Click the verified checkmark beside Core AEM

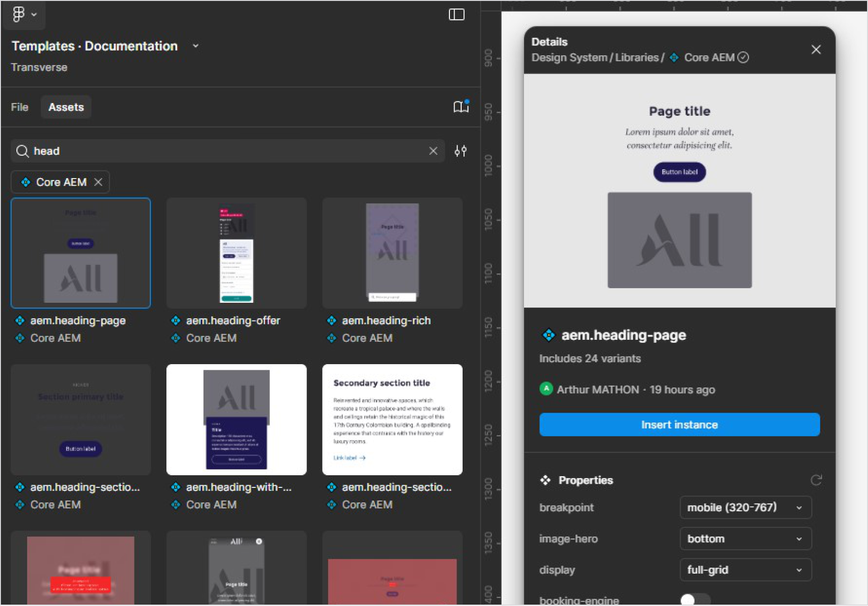pos(743,57)
